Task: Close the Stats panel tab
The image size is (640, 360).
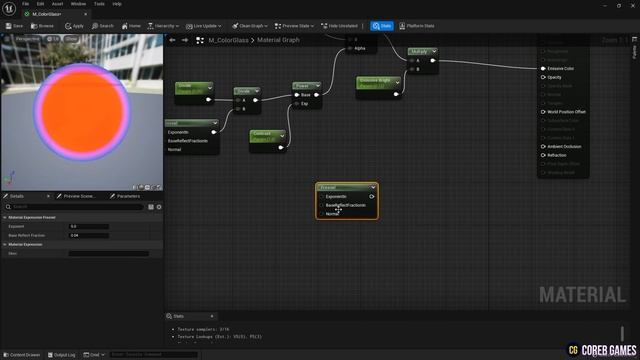Action: coord(212,316)
